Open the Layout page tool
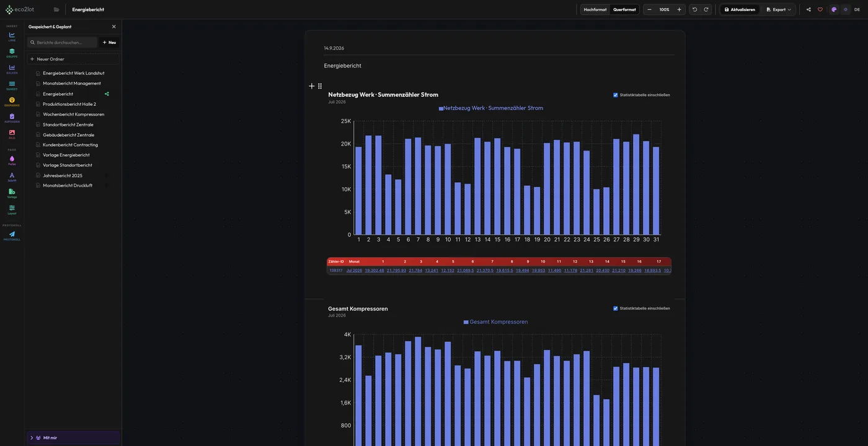 point(12,209)
